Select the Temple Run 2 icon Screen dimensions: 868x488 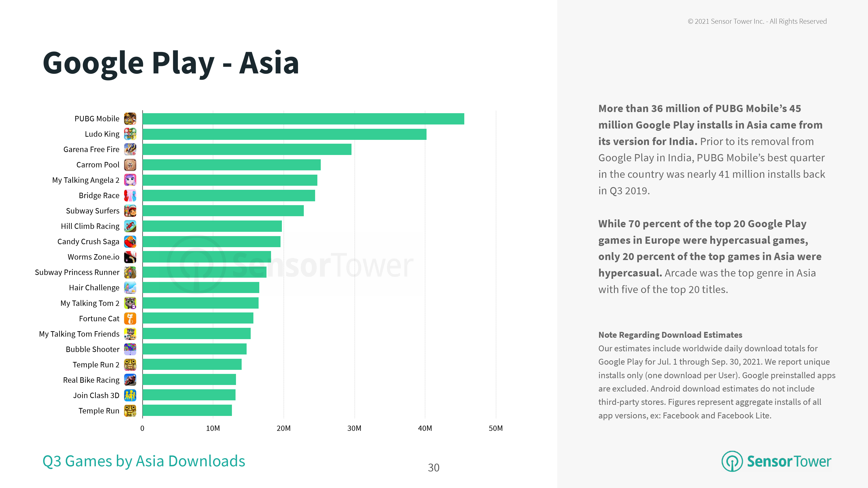pos(130,364)
